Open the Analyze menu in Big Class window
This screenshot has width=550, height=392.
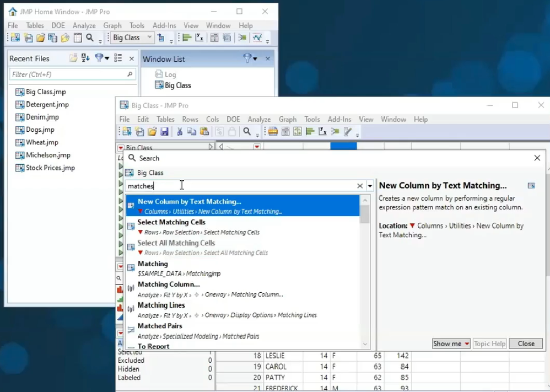click(258, 119)
